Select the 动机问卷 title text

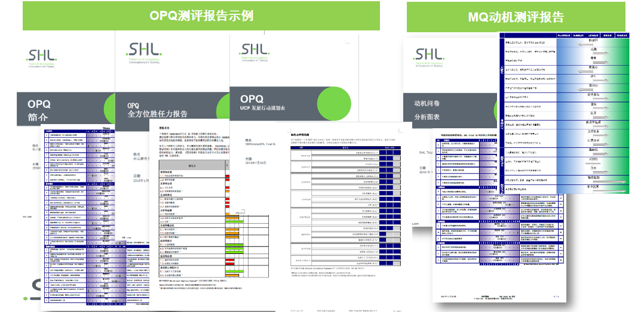tap(427, 103)
